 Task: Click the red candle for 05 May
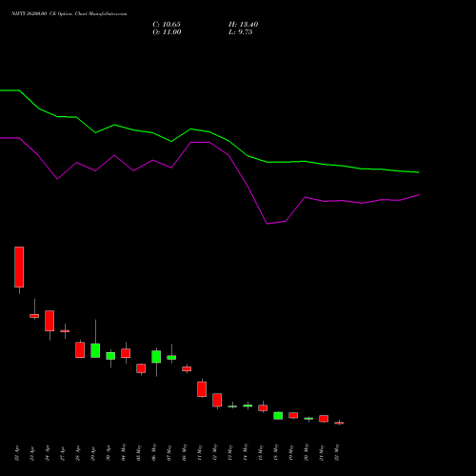coord(141,368)
